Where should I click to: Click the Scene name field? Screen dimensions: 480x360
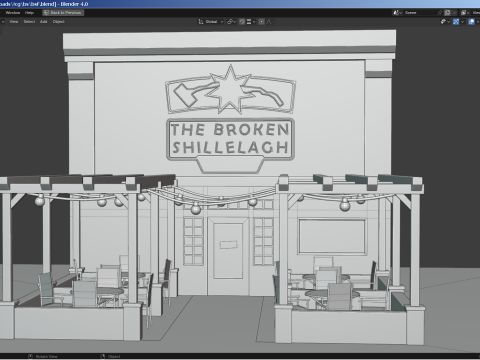click(420, 13)
